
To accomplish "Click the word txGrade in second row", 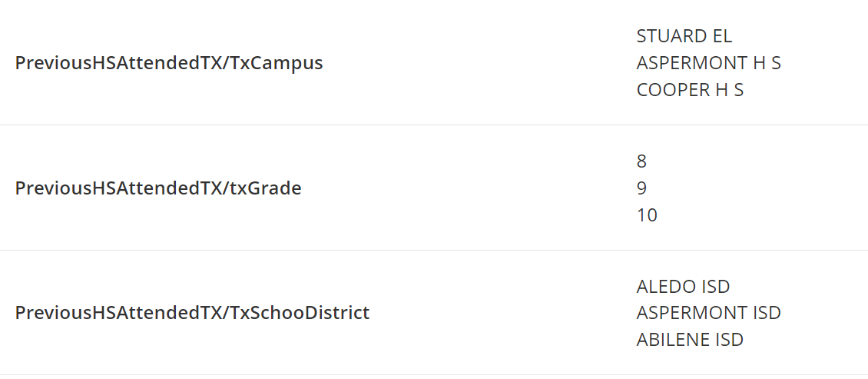I will click(x=265, y=188).
